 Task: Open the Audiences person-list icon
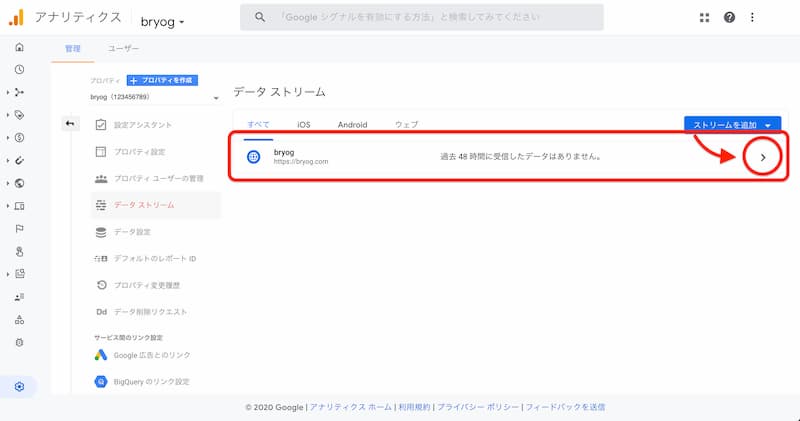[x=19, y=297]
